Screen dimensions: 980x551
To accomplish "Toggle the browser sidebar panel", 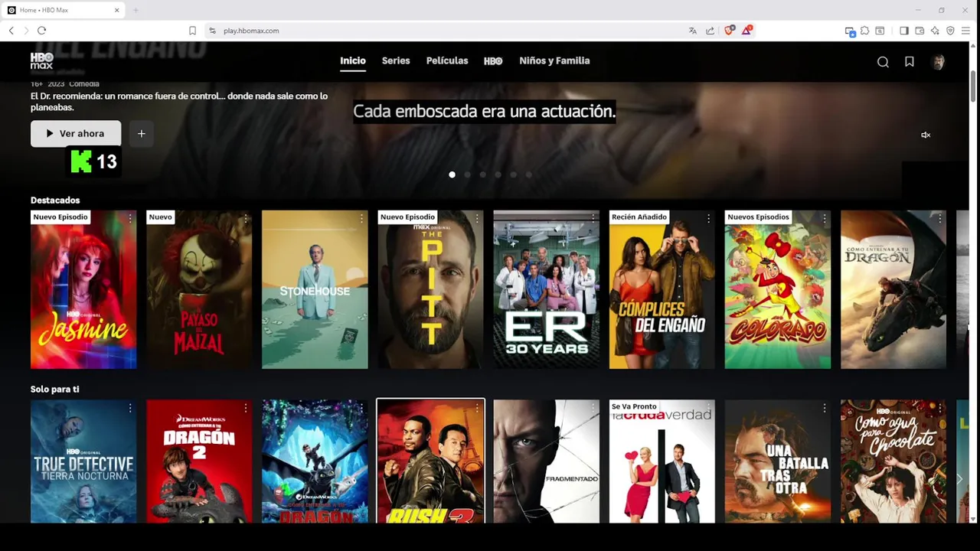I will click(904, 31).
